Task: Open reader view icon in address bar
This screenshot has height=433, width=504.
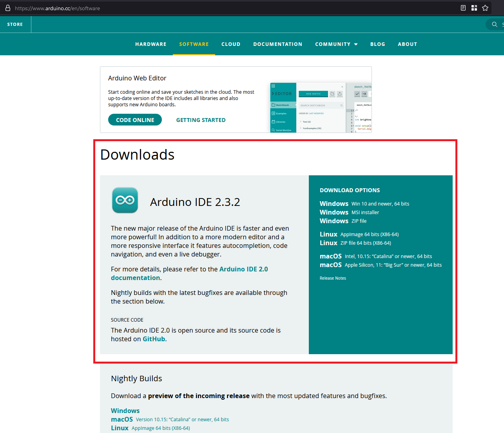Action: [463, 8]
